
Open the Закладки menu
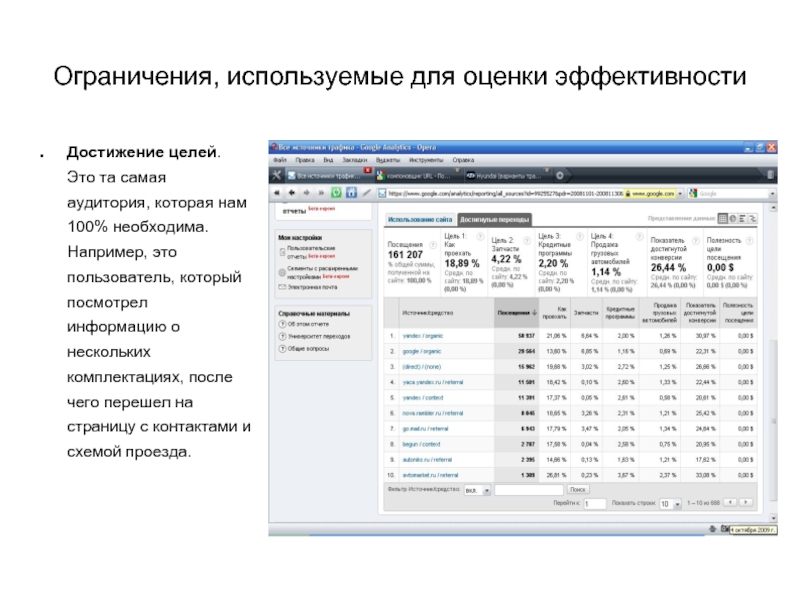pos(354,160)
